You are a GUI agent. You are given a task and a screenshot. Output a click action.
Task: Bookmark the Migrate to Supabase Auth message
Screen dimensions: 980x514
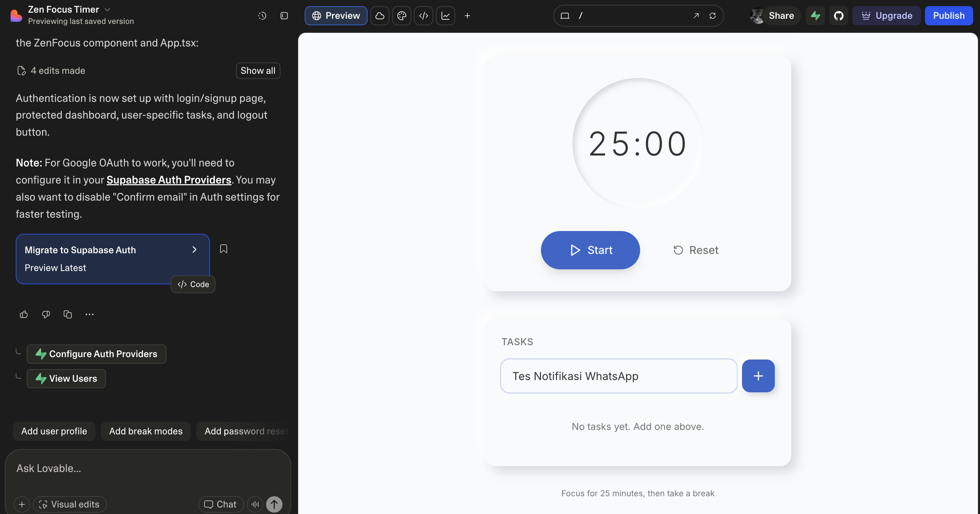click(x=223, y=249)
